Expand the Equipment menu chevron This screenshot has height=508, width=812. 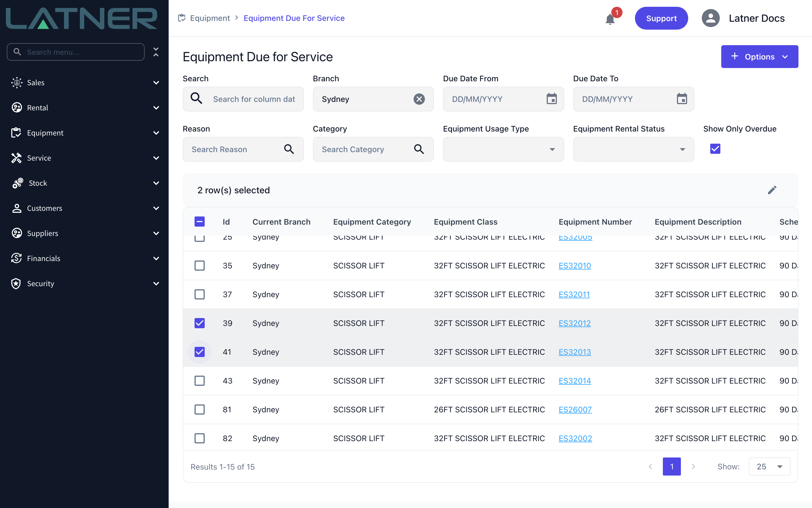[156, 133]
